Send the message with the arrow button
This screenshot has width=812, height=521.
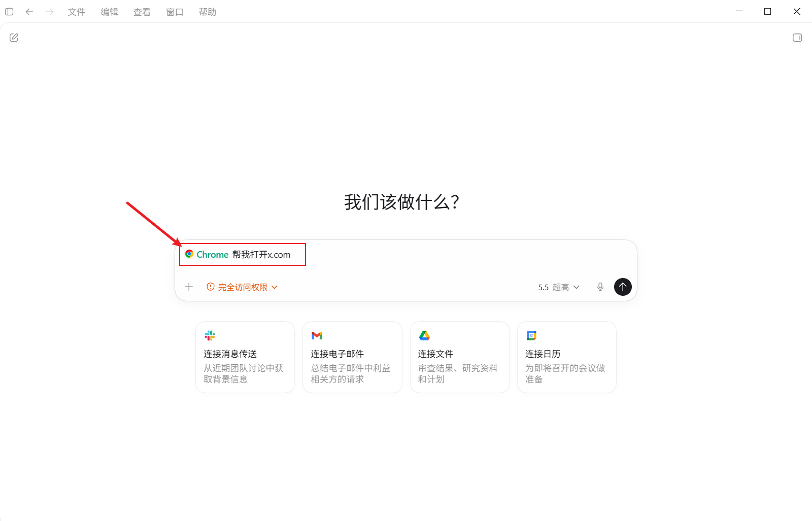(623, 287)
